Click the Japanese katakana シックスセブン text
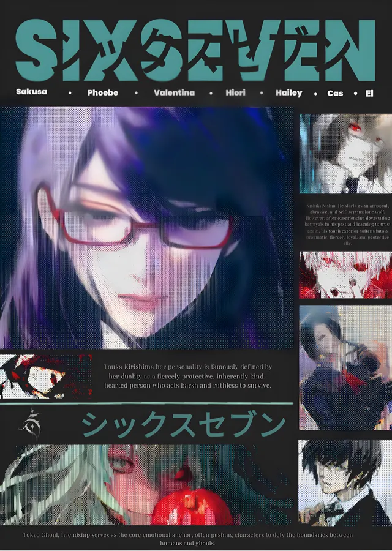The image size is (392, 551). click(183, 425)
